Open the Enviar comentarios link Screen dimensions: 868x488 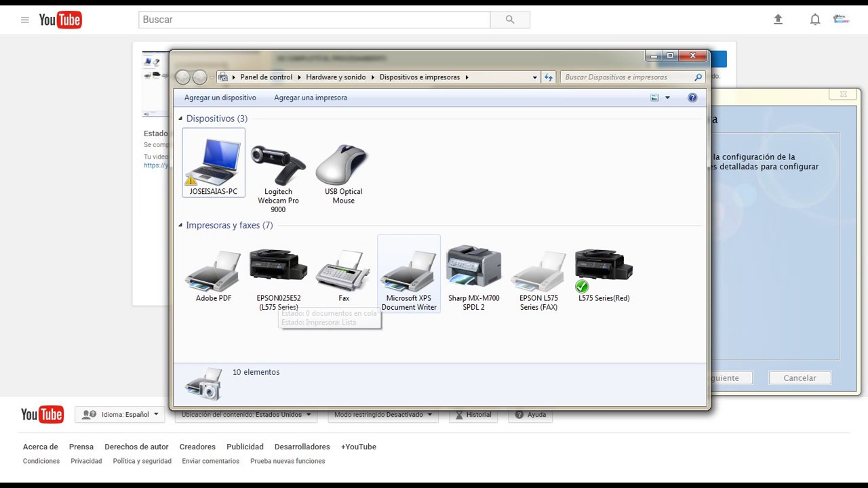click(x=211, y=461)
